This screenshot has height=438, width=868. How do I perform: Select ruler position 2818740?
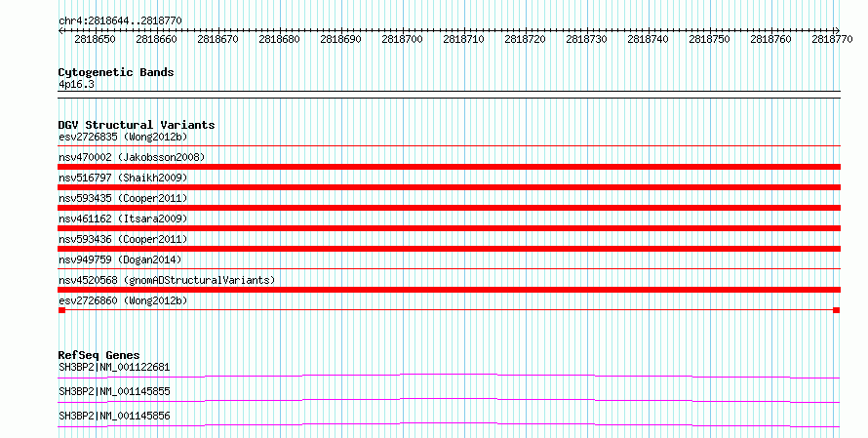648,39
